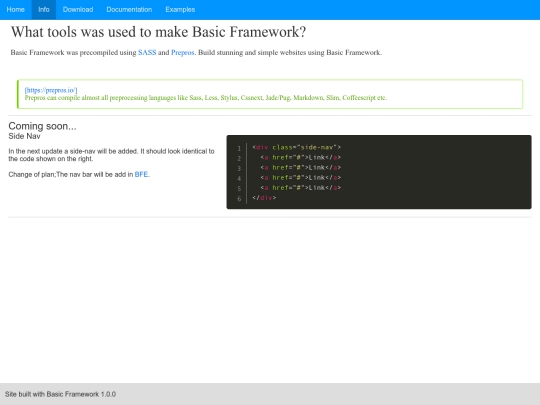Open the Home menu item
540x405 pixels.
[x=15, y=10]
